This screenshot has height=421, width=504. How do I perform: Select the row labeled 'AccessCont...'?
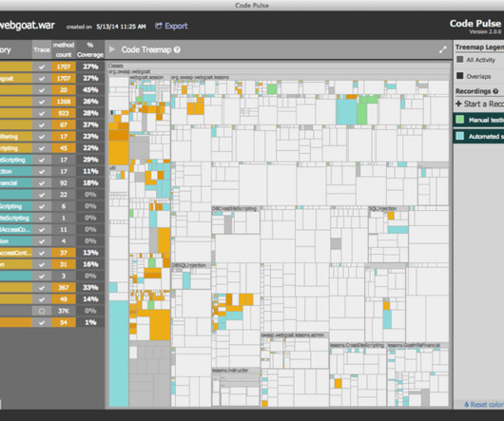click(x=16, y=253)
